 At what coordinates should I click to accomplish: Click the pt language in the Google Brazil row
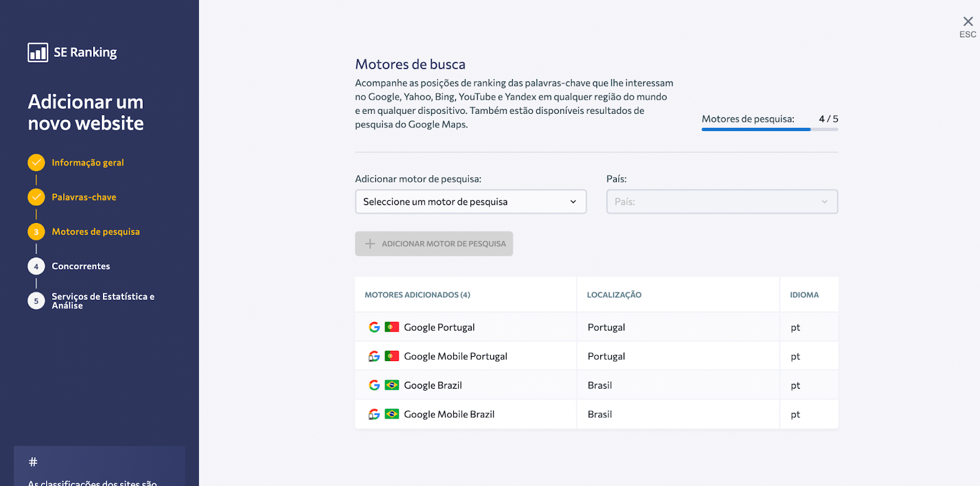795,386
